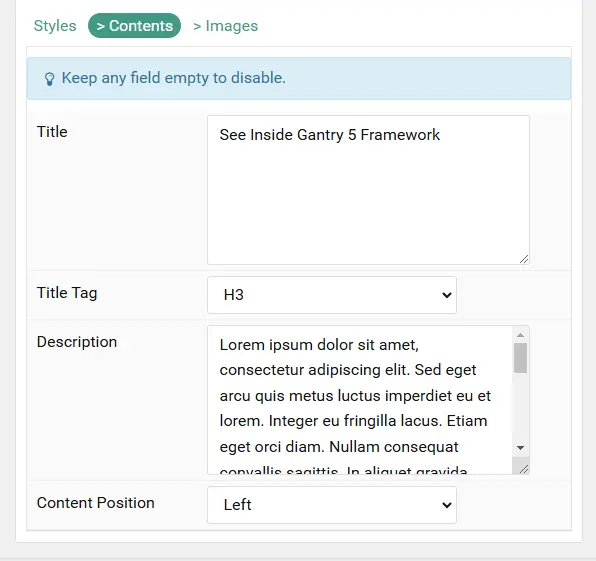Image resolution: width=596 pixels, height=561 pixels.
Task: Click the Description label
Action: [77, 342]
